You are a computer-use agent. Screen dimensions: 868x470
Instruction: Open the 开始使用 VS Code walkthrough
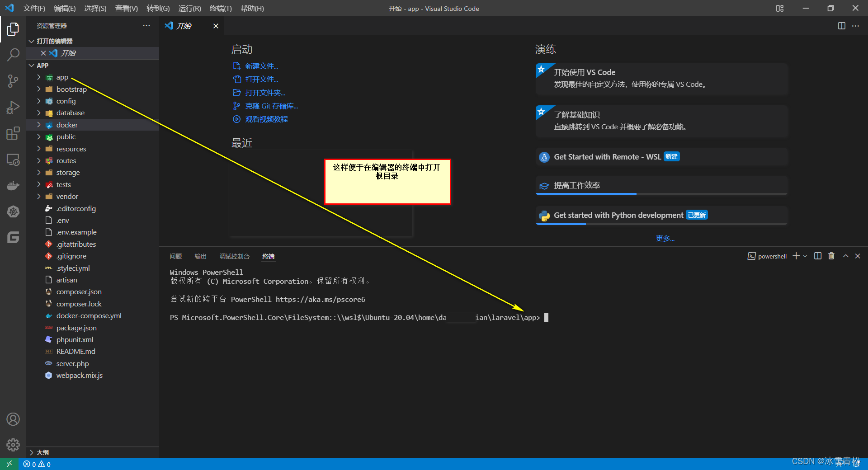[662, 79]
